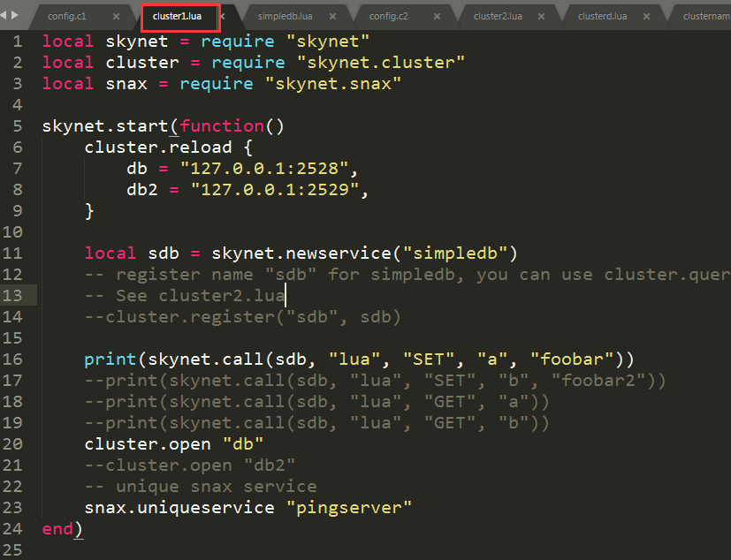Close the simpledb.lua tab

332,15
